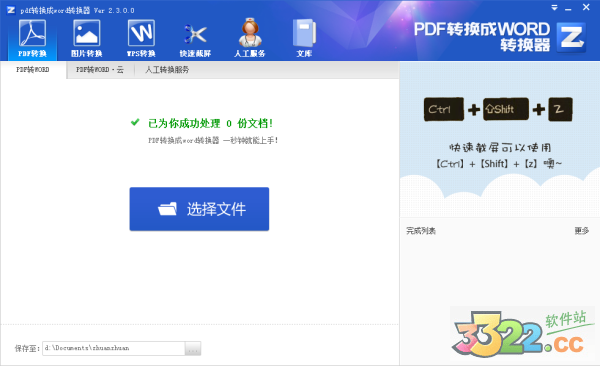This screenshot has height=366, width=600.
Task: Click the title bar app icon
Action: (x=11, y=10)
